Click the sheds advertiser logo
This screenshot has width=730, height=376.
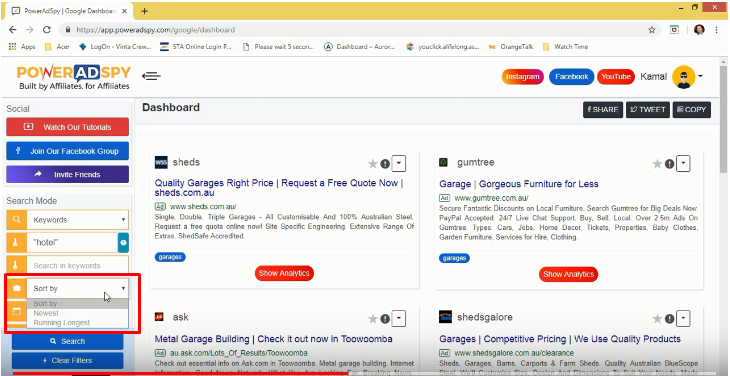pos(161,162)
